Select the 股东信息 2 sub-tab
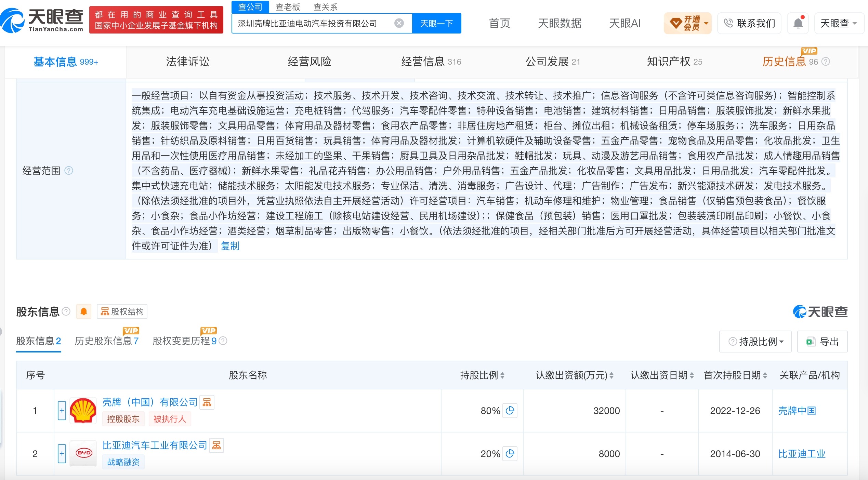 (x=39, y=341)
